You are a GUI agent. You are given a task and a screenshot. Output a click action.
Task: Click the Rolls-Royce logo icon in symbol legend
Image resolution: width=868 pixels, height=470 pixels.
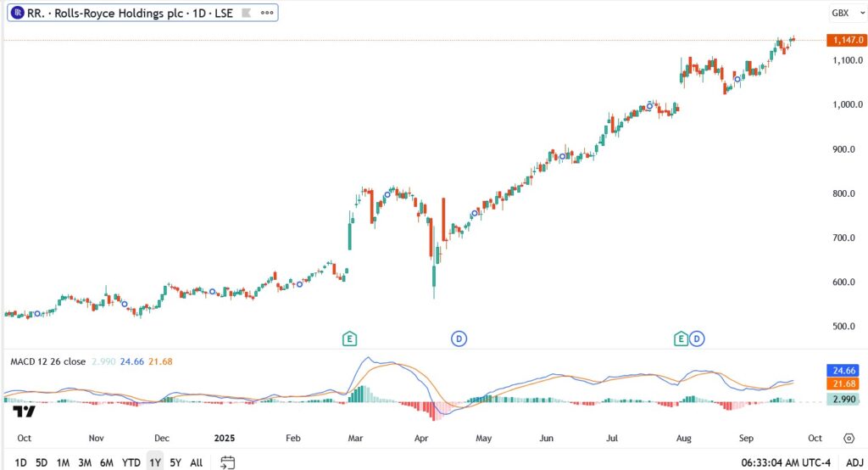pos(18,14)
